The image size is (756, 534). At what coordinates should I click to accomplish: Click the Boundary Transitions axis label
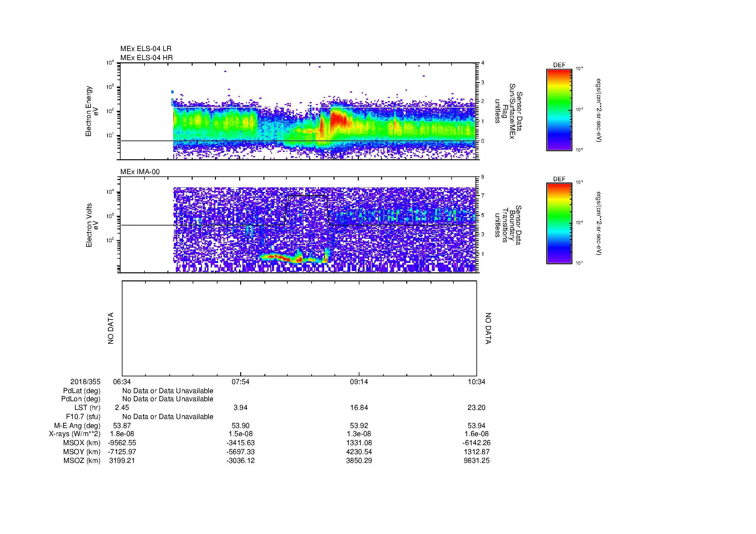coord(508,225)
